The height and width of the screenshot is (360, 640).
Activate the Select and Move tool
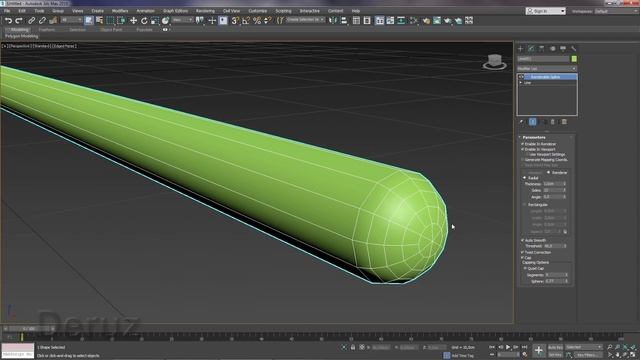133,20
